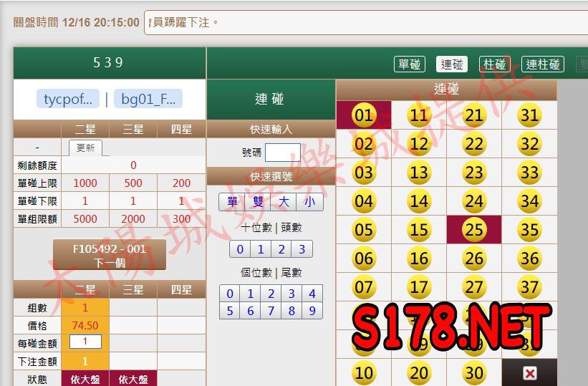Image resolution: width=588 pixels, height=386 pixels.
Task: Select number ball 30
Action: click(474, 373)
